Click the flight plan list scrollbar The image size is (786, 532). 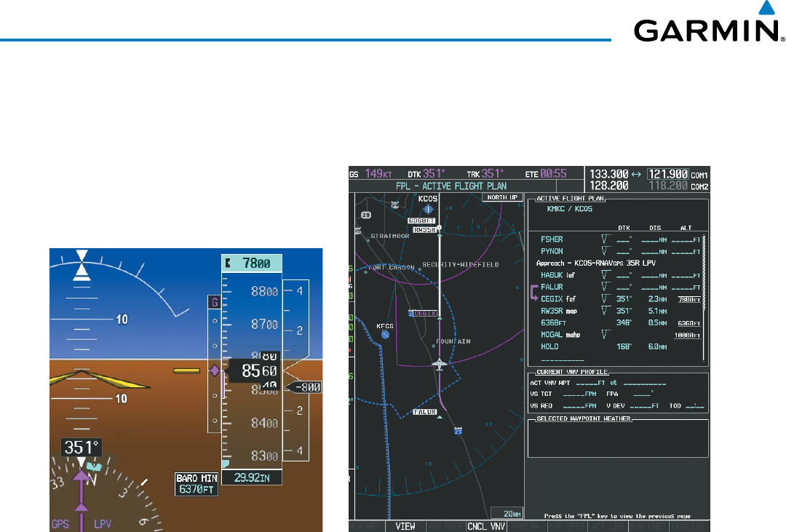pos(704,298)
